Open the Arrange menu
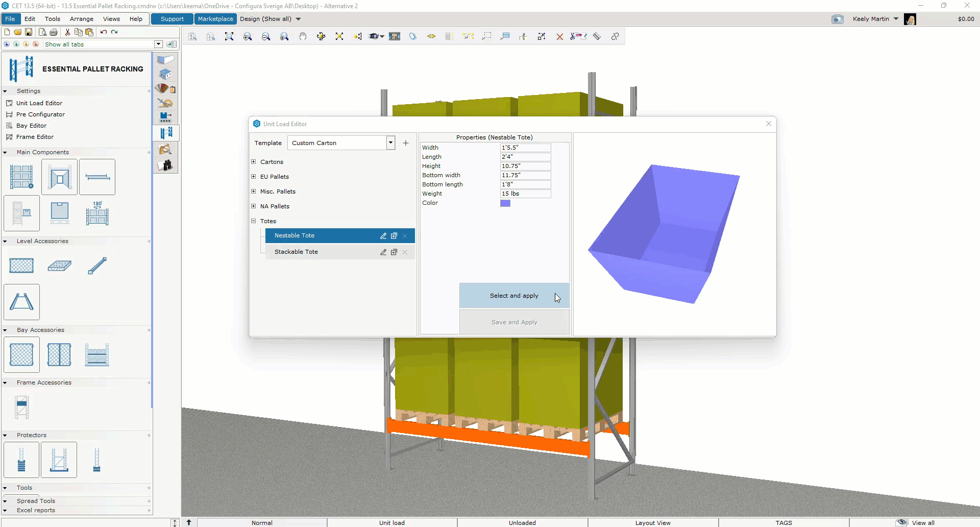Image resolution: width=980 pixels, height=527 pixels. pos(82,19)
